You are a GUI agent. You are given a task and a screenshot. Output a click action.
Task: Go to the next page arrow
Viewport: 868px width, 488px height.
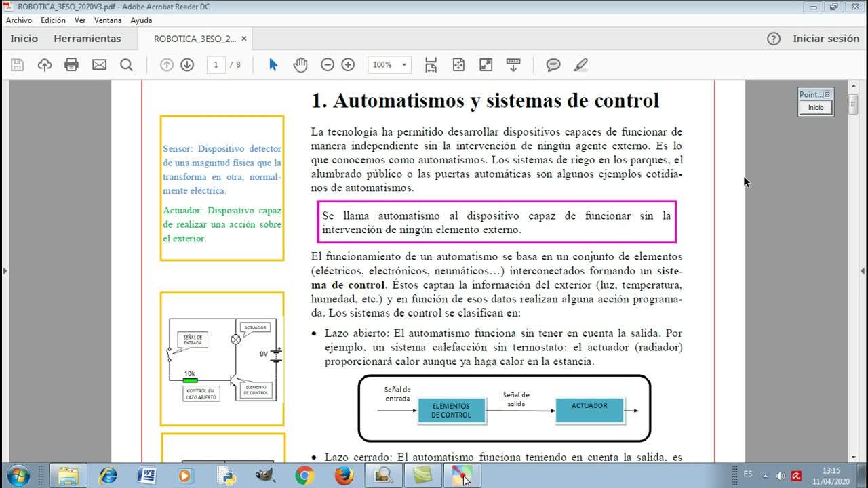tap(187, 65)
